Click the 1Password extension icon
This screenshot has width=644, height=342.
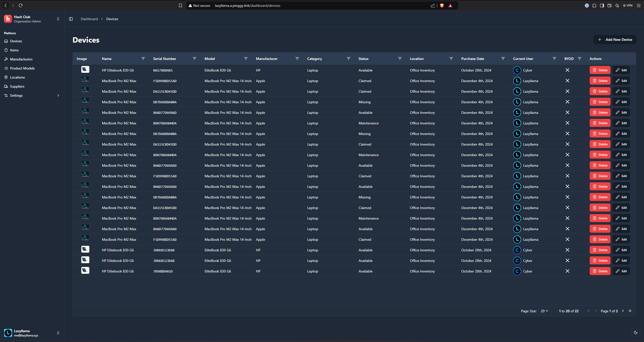click(x=587, y=6)
